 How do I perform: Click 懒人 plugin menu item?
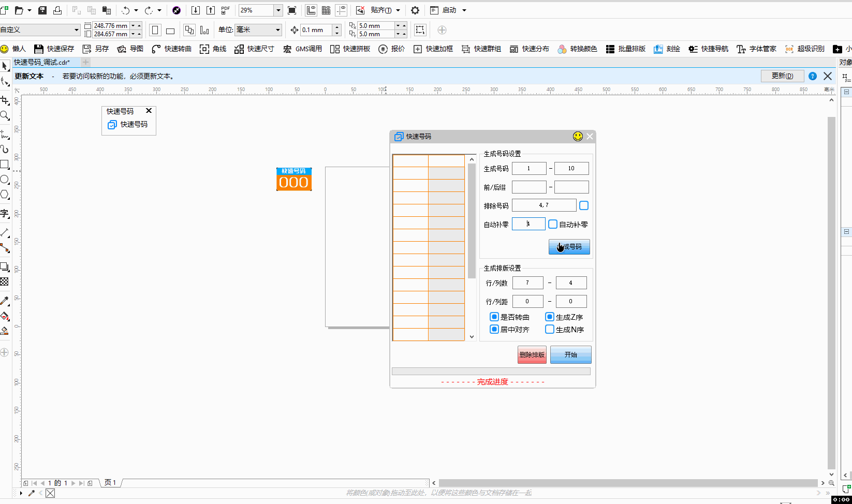[x=13, y=49]
